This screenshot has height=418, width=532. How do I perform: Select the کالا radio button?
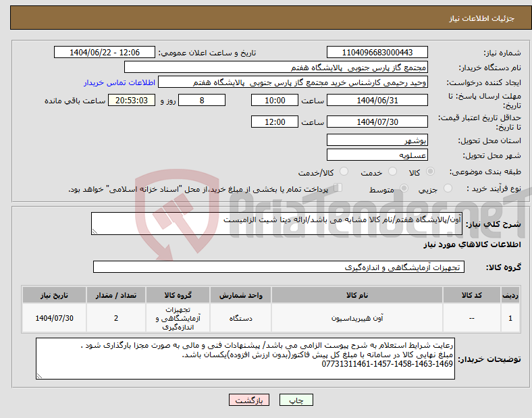pyautogui.click(x=430, y=172)
